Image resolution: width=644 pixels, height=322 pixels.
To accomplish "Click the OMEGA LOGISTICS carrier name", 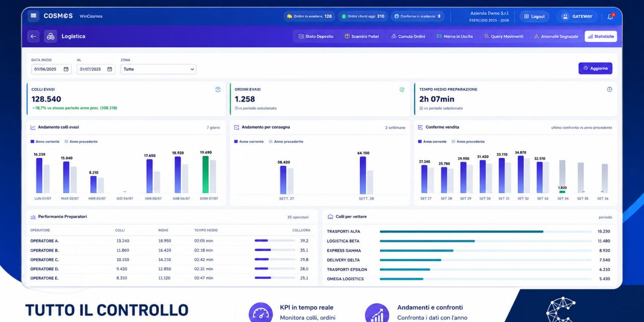I will (345, 279).
